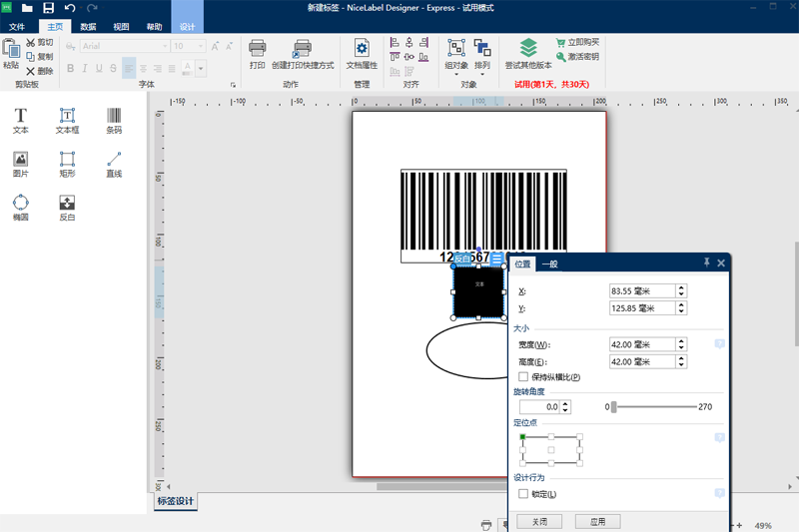
Task: Click the X position spinner arrows
Action: click(681, 290)
